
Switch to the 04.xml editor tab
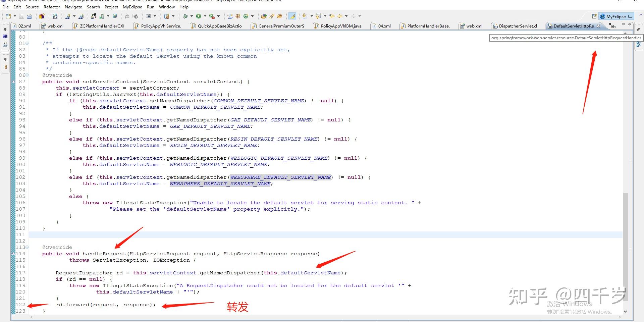pyautogui.click(x=384, y=26)
